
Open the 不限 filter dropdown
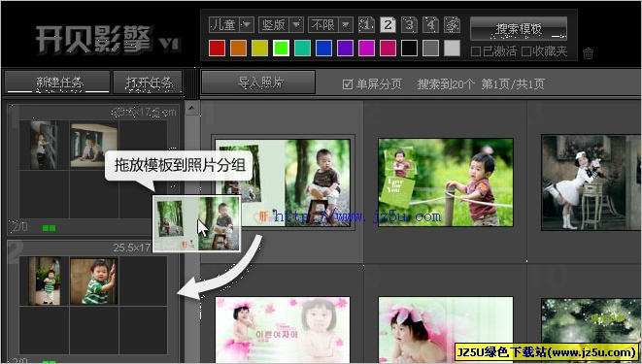click(330, 25)
